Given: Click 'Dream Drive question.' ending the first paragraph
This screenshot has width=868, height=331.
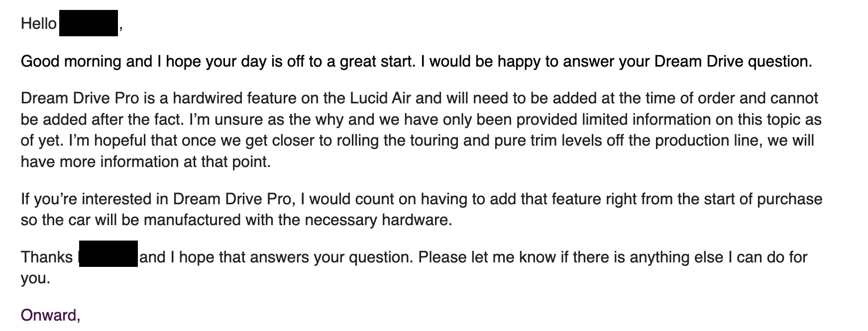Looking at the screenshot, I should (x=733, y=61).
